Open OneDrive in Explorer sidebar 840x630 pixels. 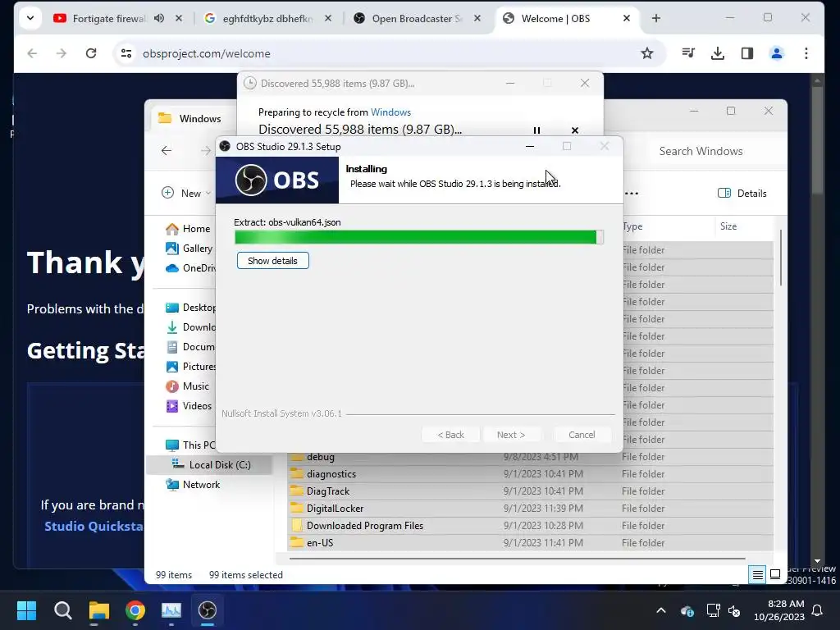coord(190,268)
